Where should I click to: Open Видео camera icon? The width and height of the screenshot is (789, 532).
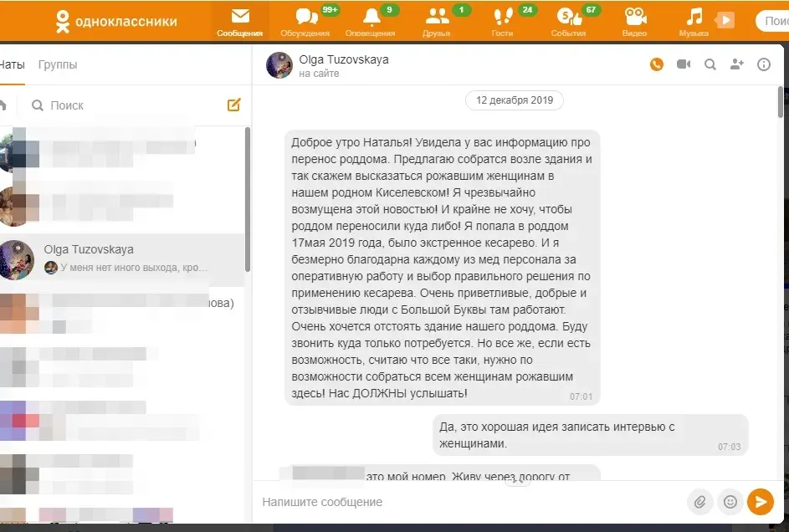[634, 21]
